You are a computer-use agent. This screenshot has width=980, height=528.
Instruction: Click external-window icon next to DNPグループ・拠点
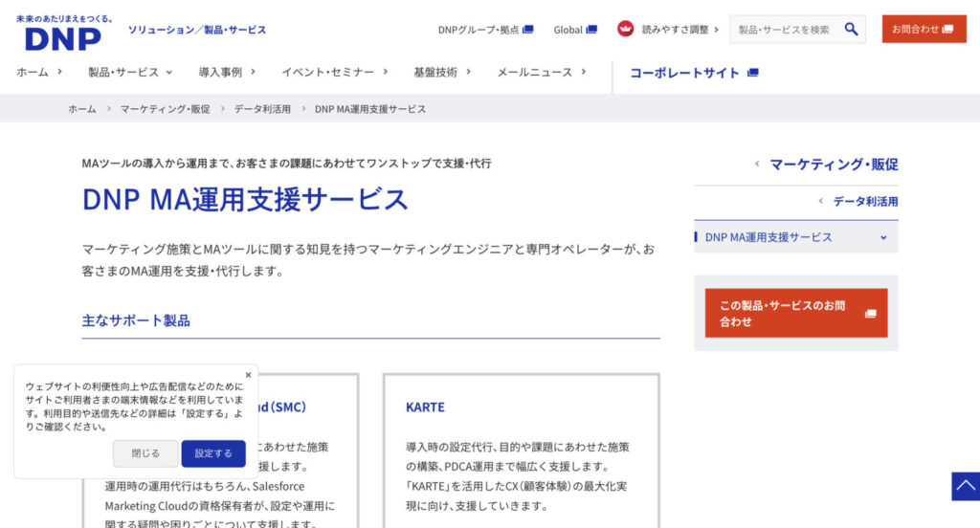528,30
